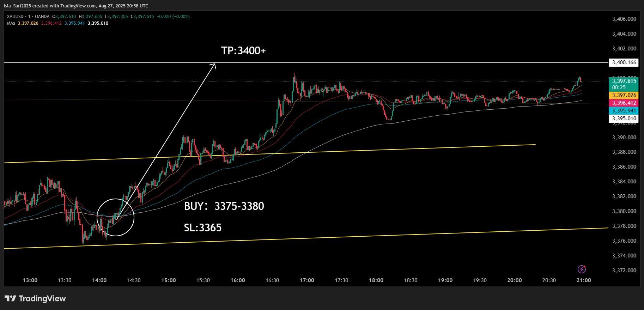Click red MA value 3,396.412 in legend
The image size is (644, 310).
[x=51, y=23]
